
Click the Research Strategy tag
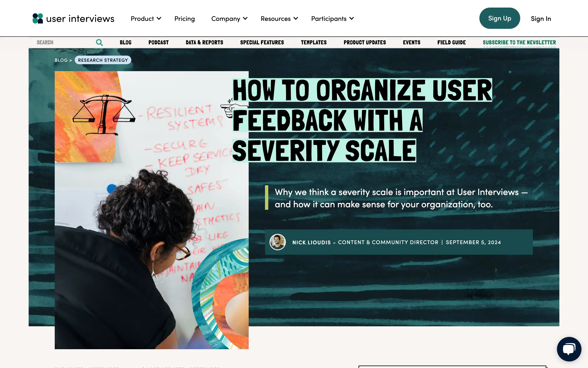[x=103, y=60]
